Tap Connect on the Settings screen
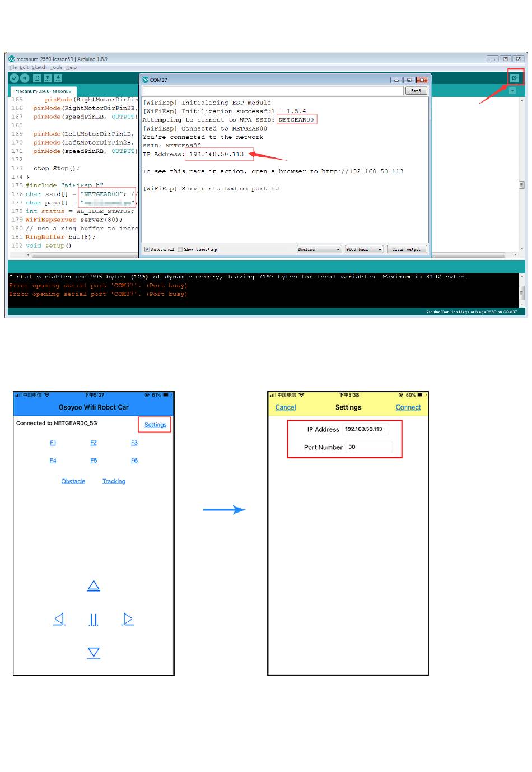Screen dimensions: 532x772 tap(408, 407)
